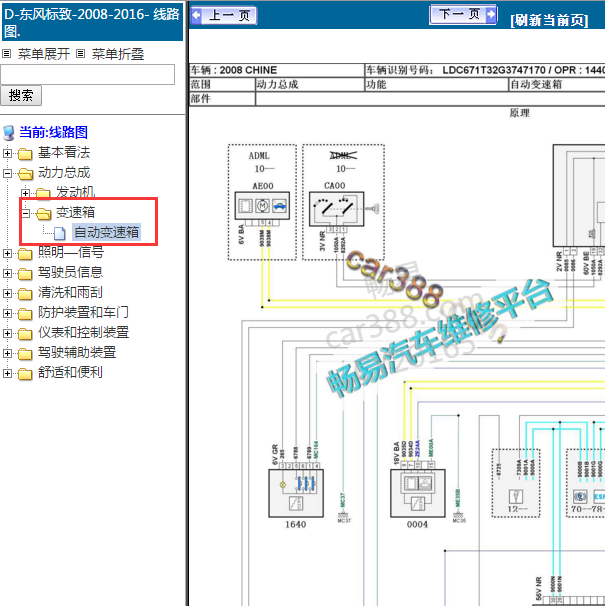Click the 搜索 search button

click(21, 95)
